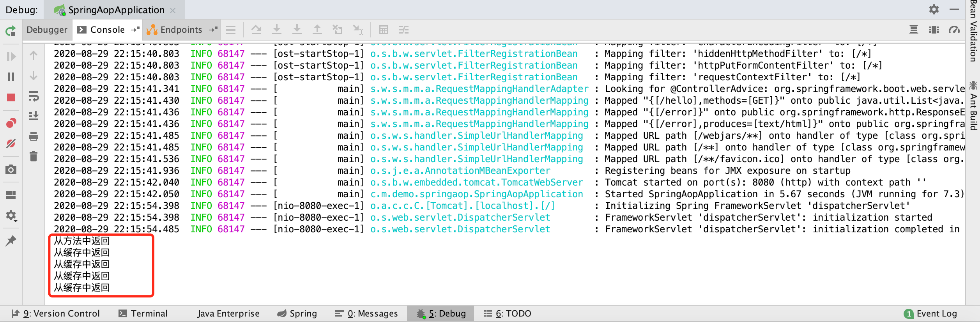Toggle Pin Tab icon
The height and width of the screenshot is (322, 980).
(x=11, y=241)
